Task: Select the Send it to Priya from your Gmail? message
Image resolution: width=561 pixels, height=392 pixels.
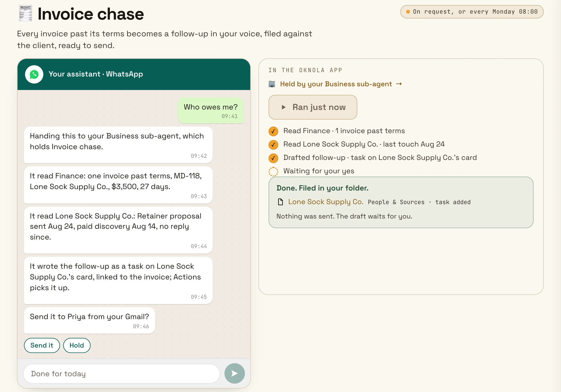Action: (x=89, y=320)
